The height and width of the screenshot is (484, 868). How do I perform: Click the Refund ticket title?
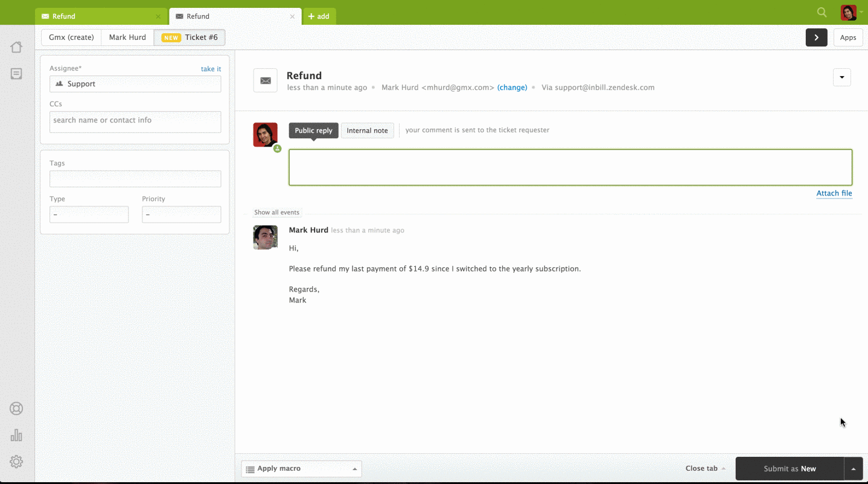304,75
